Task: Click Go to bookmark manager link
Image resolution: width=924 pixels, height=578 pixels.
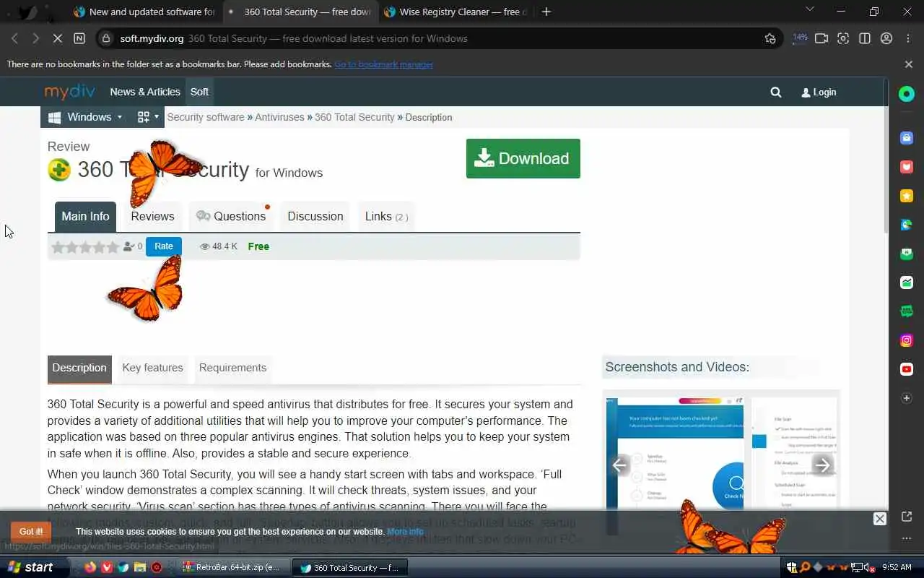Action: click(x=383, y=64)
